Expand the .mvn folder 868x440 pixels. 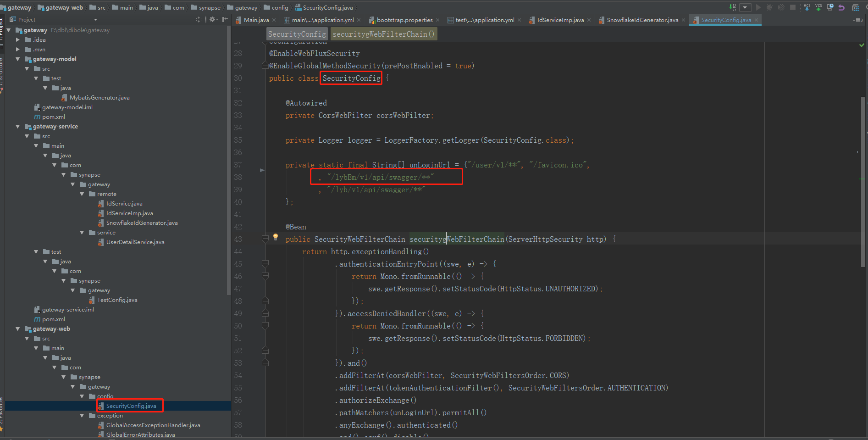(17, 49)
